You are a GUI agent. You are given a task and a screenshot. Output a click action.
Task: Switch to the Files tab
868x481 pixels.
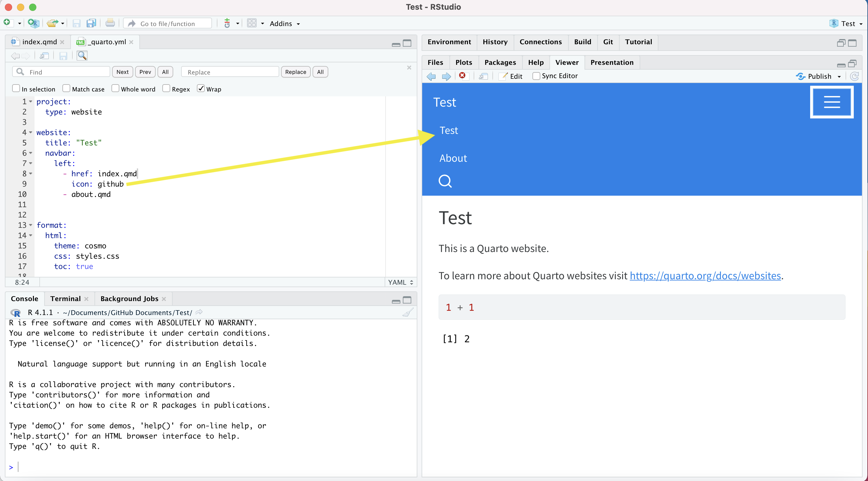click(x=435, y=62)
